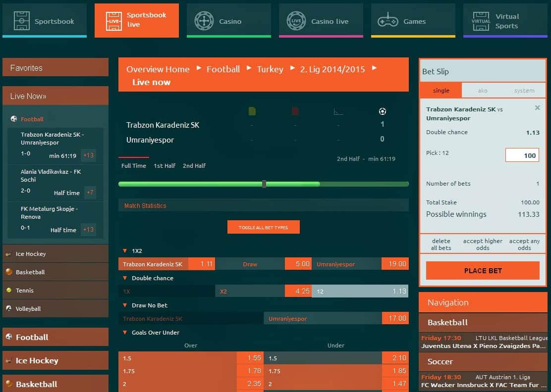Switch to the system bet tab
The width and height of the screenshot is (551, 392).
coord(524,91)
